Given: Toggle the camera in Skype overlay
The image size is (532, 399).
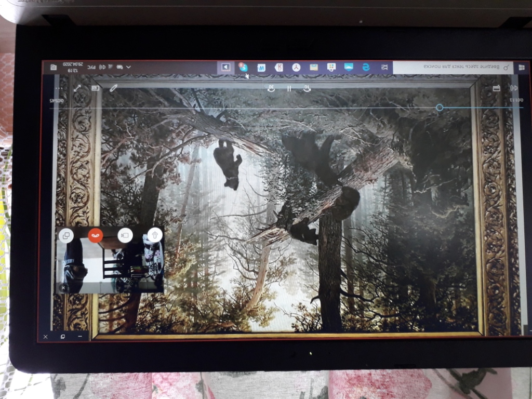Looking at the screenshot, I should click(125, 235).
